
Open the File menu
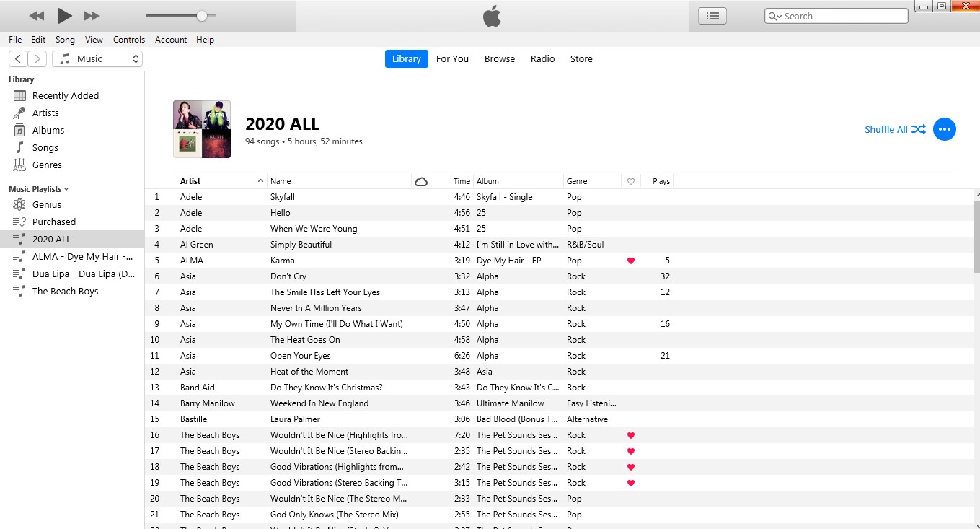coord(15,40)
